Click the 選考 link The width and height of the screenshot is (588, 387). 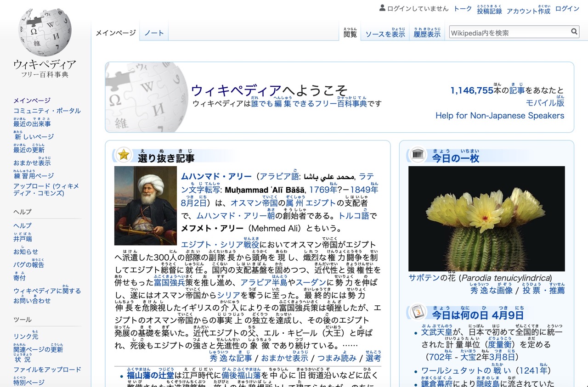pyautogui.click(x=373, y=356)
